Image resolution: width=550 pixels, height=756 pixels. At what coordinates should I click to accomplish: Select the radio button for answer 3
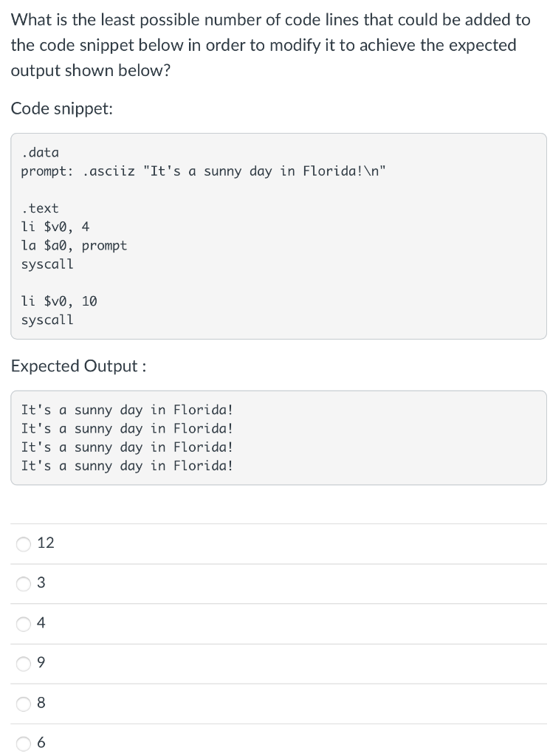click(24, 584)
